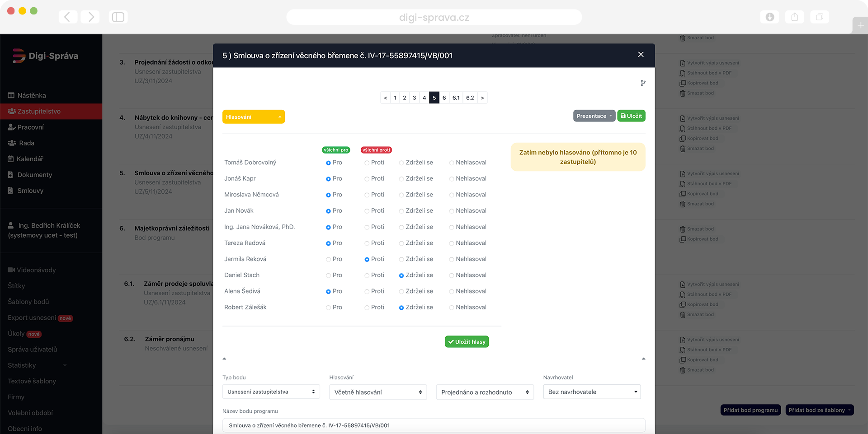Click browser sidebar toggle icon
This screenshot has height=434, width=868.
tap(118, 17)
